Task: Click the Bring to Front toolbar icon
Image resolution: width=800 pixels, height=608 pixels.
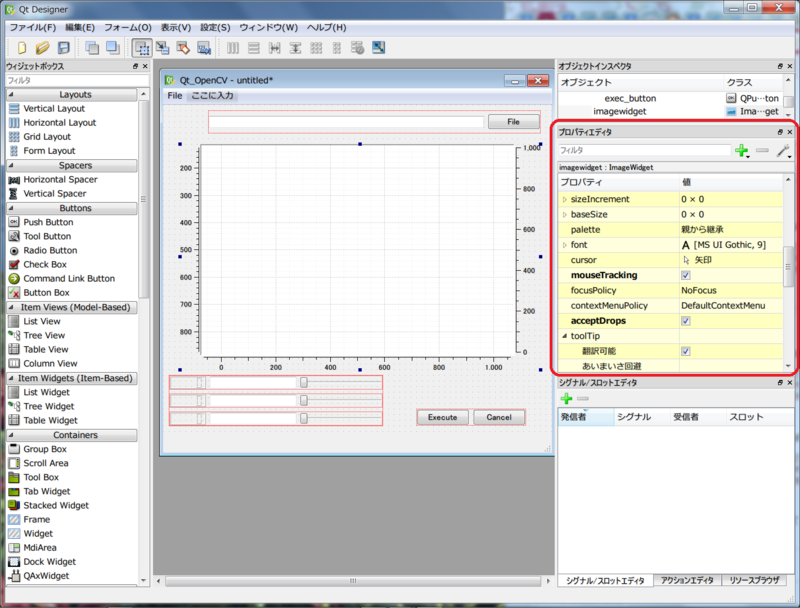Action: coord(112,48)
